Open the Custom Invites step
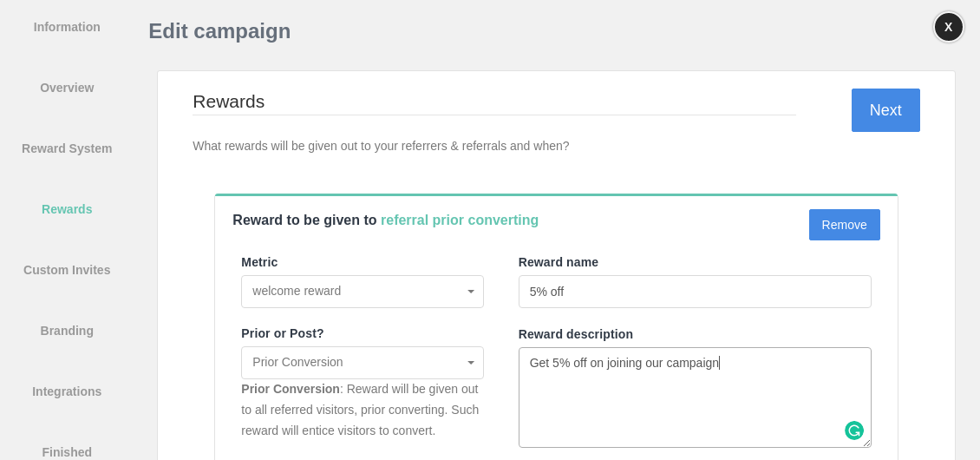 click(x=67, y=270)
